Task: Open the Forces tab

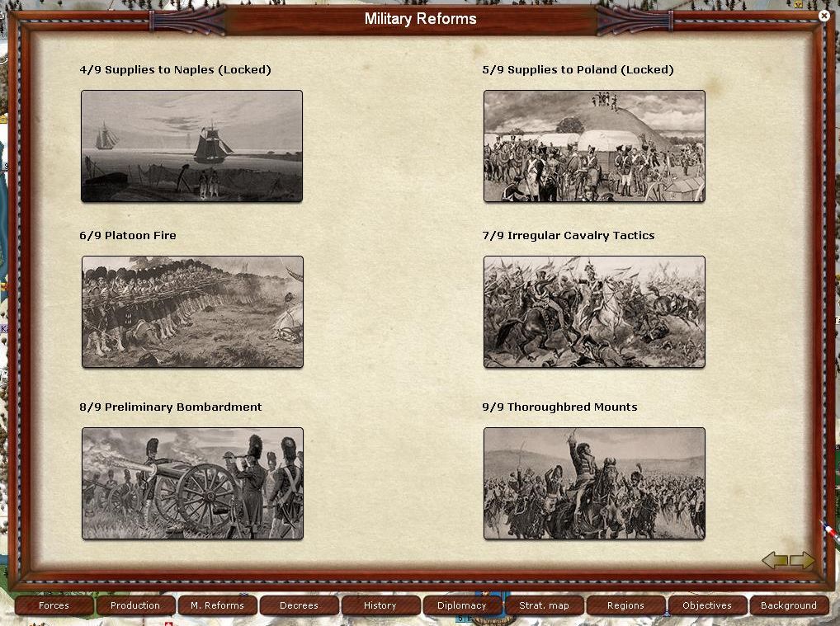Action: coord(54,605)
